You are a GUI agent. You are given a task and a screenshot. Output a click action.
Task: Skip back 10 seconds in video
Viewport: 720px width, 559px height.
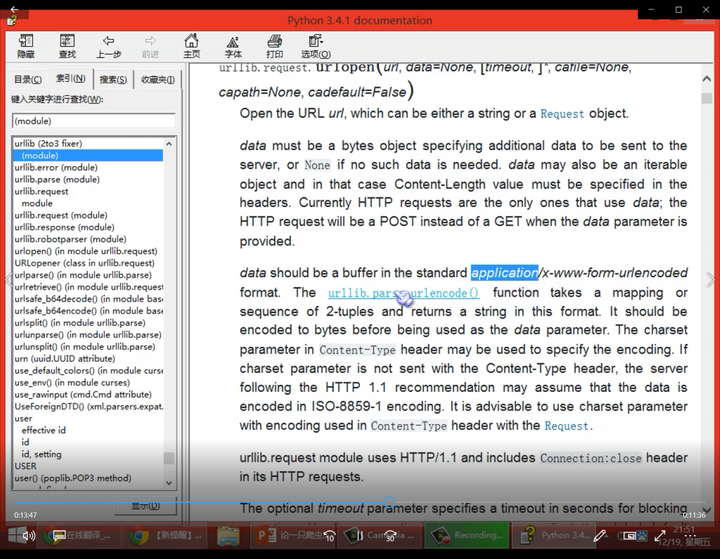329,536
